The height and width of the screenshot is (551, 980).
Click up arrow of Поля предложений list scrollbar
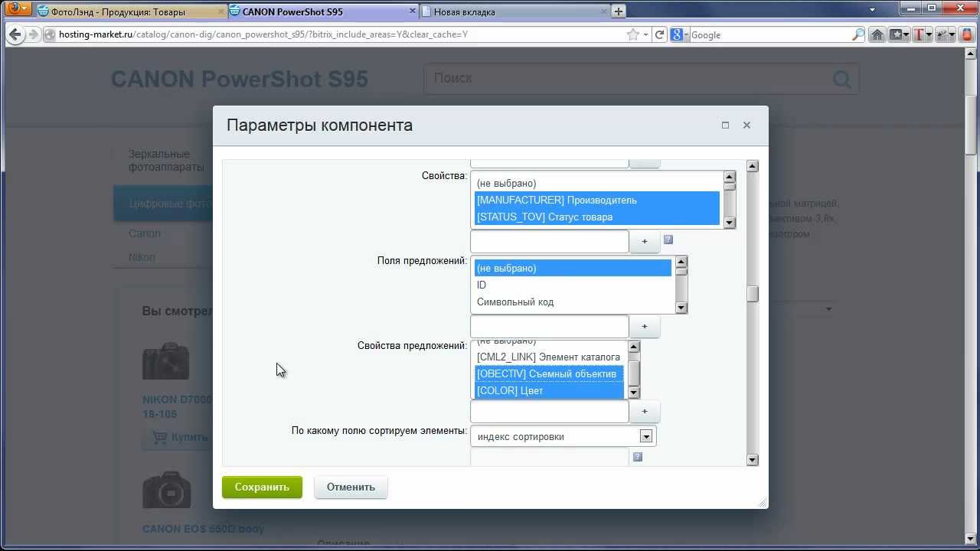point(681,262)
